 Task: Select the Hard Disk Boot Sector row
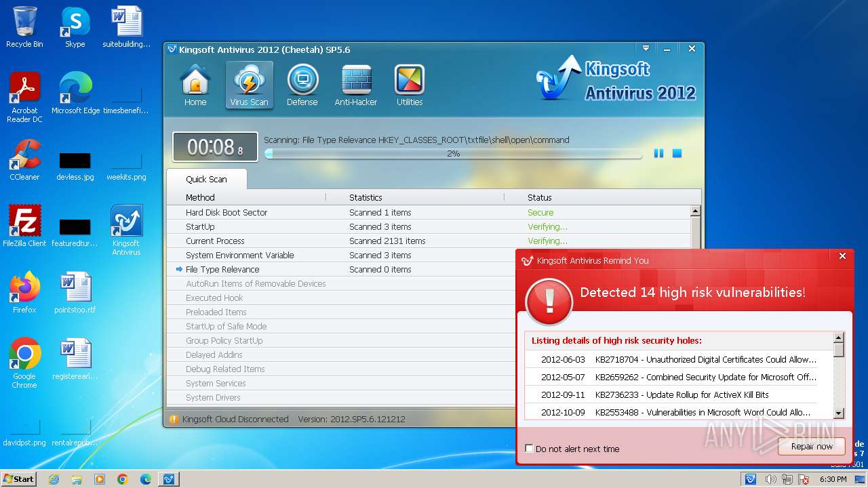click(429, 212)
